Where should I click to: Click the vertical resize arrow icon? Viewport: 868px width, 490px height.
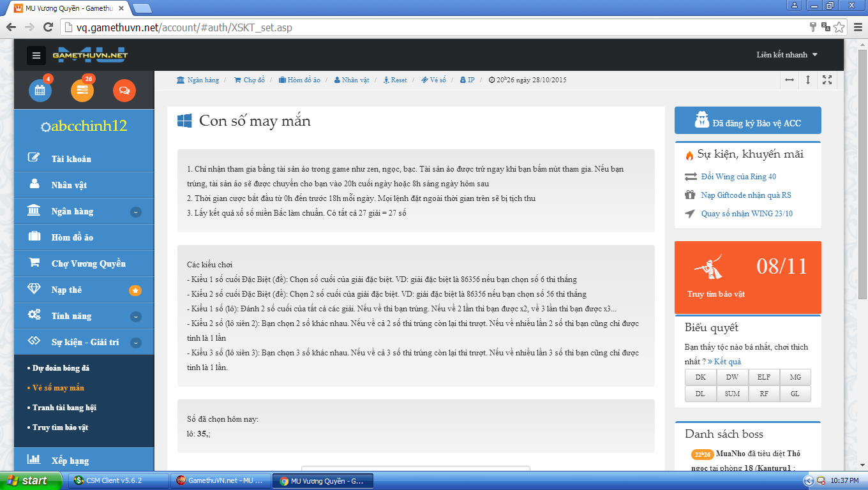(x=808, y=80)
